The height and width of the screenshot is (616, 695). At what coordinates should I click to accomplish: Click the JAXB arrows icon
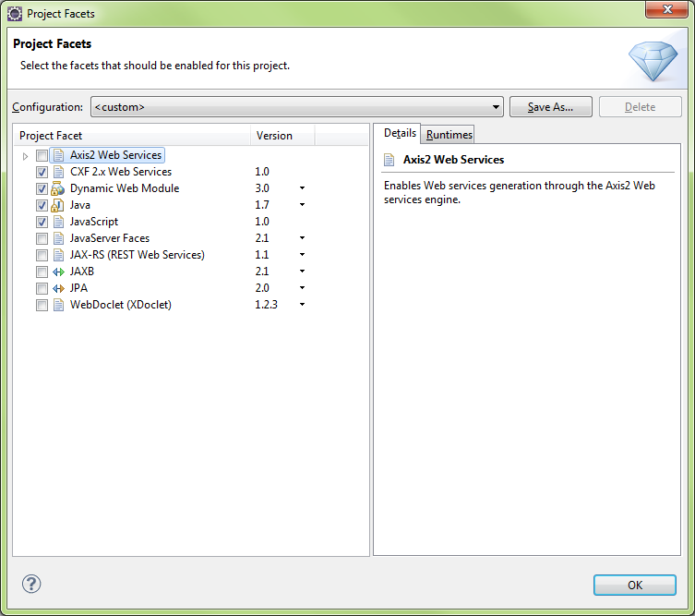(58, 272)
